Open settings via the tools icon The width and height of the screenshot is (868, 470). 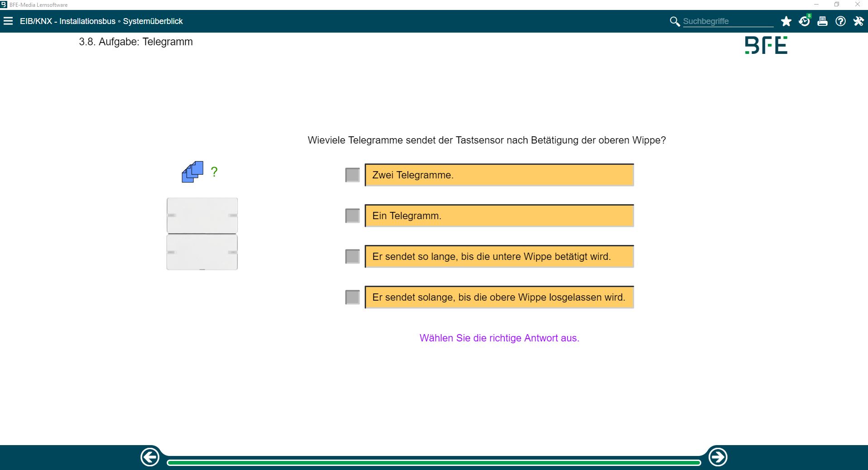(x=858, y=21)
